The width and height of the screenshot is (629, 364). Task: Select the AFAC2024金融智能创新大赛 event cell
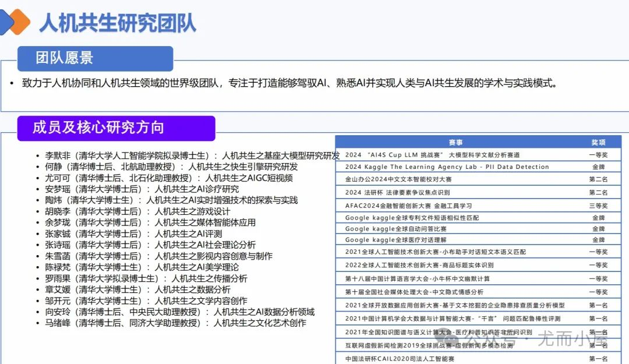point(408,206)
